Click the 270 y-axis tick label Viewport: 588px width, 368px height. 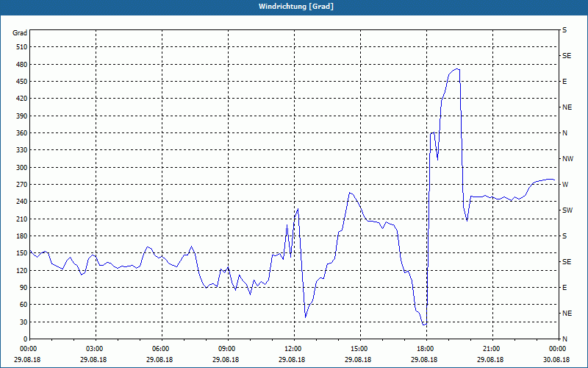[22, 185]
